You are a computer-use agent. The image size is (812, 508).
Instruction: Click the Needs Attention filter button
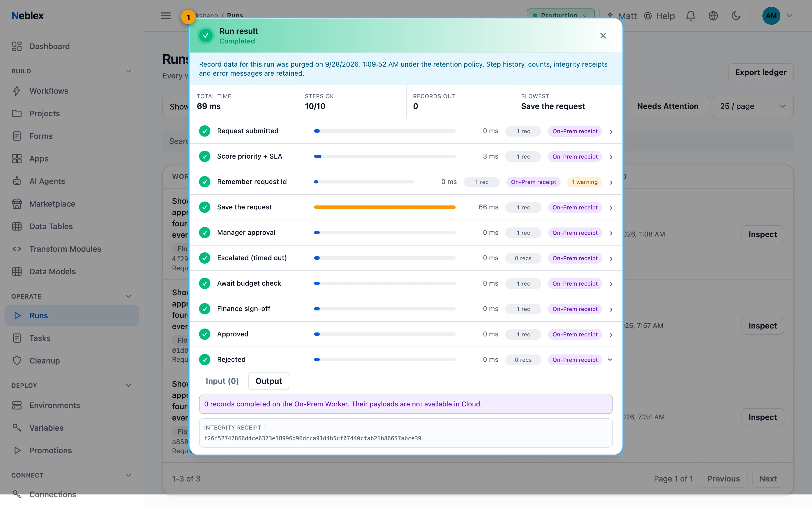point(668,106)
